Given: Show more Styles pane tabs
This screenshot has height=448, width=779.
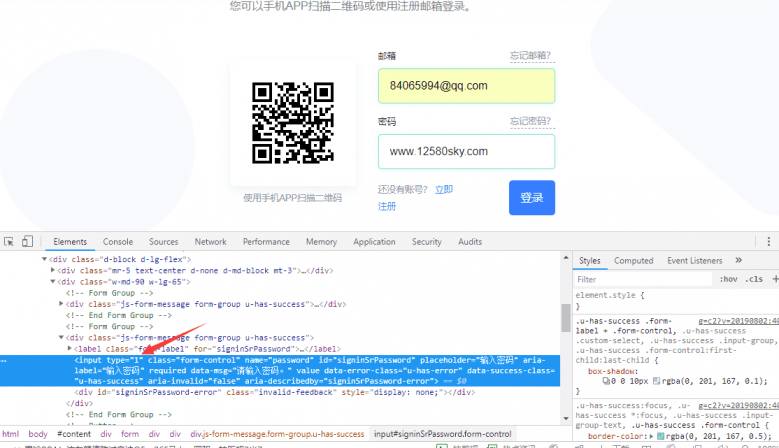Looking at the screenshot, I should tap(738, 260).
